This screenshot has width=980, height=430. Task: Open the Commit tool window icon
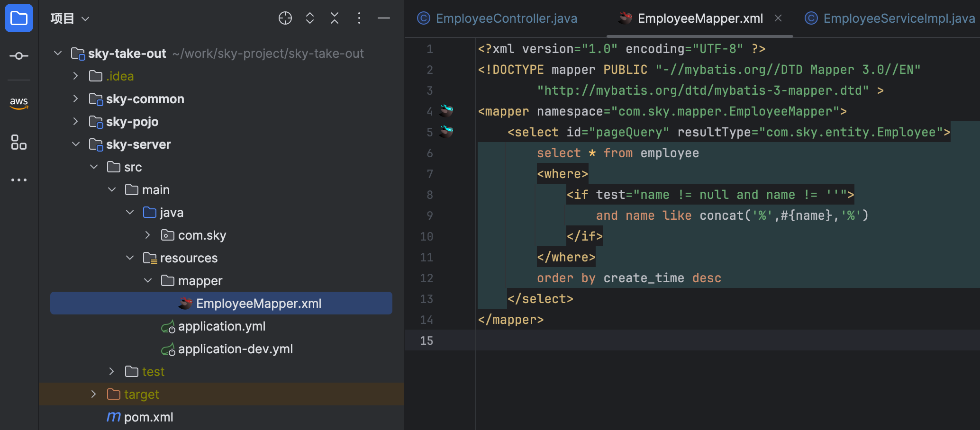tap(19, 56)
